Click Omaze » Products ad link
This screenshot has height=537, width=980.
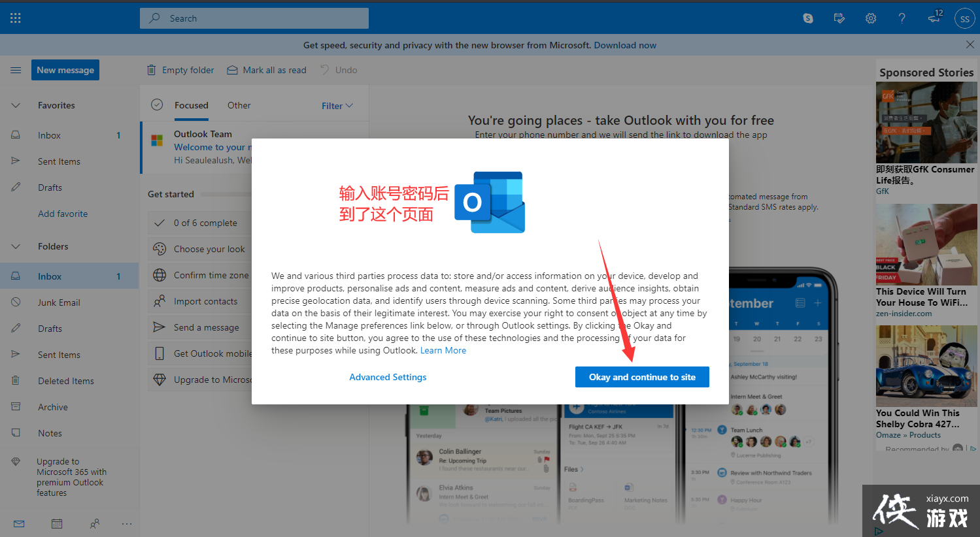(x=909, y=435)
